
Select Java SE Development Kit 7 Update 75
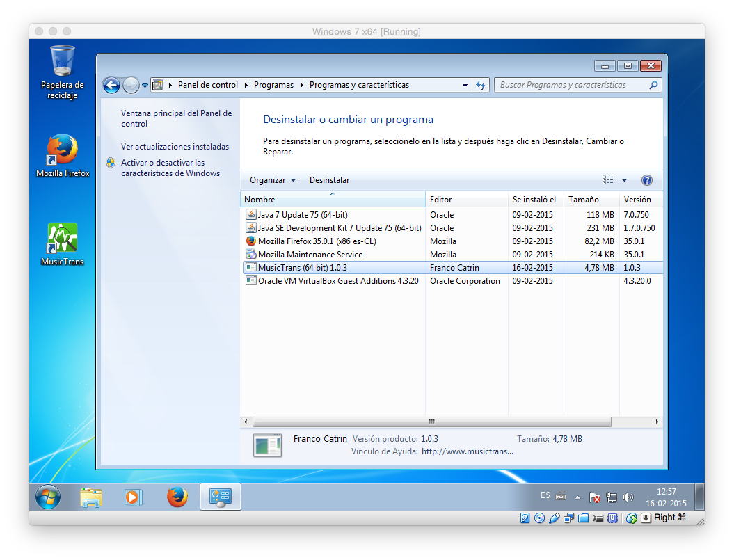click(x=452, y=228)
